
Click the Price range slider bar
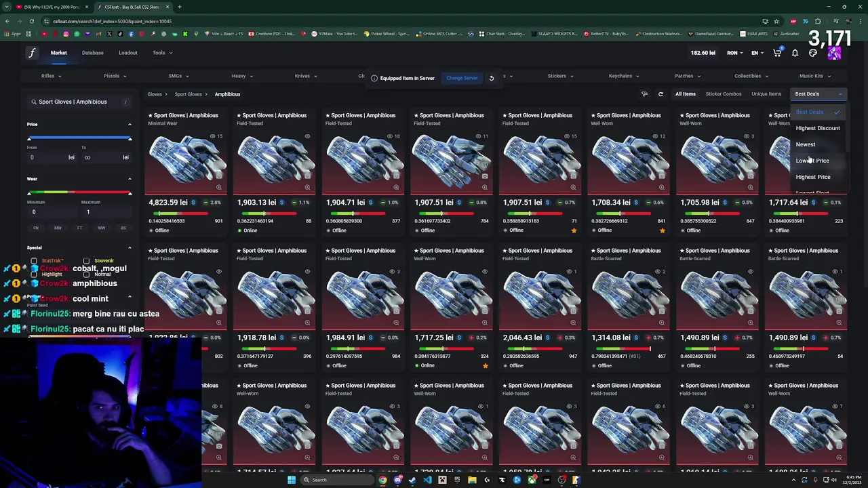click(79, 138)
